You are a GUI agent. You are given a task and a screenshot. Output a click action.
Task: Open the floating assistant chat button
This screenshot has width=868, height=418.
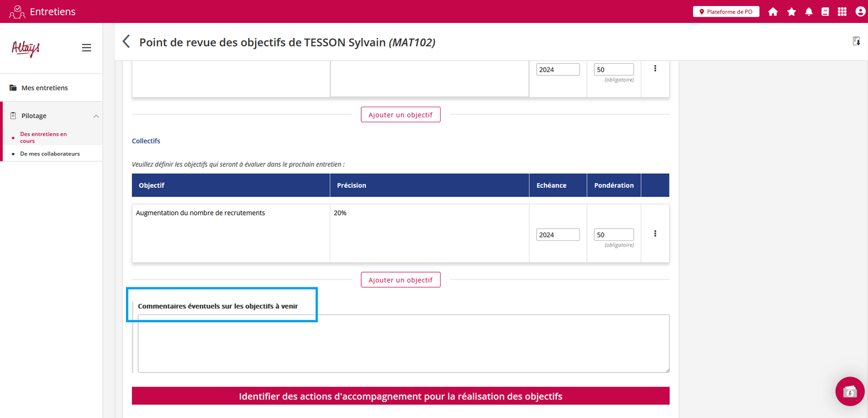click(850, 391)
